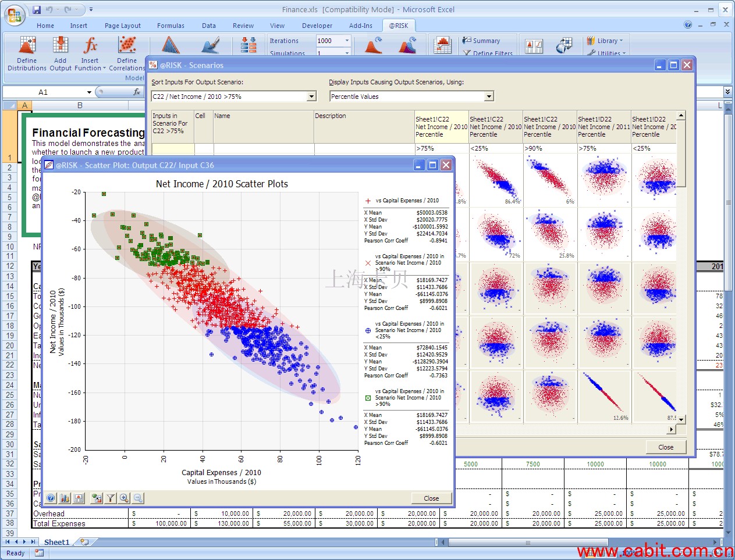Open the Insert Function dropdown arrow
The image size is (735, 560).
pos(104,68)
